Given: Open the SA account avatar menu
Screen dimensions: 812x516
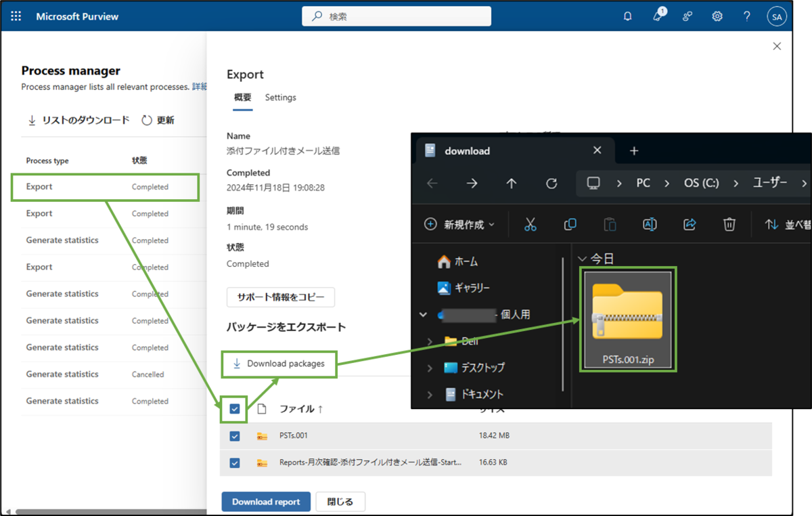Looking at the screenshot, I should [777, 17].
